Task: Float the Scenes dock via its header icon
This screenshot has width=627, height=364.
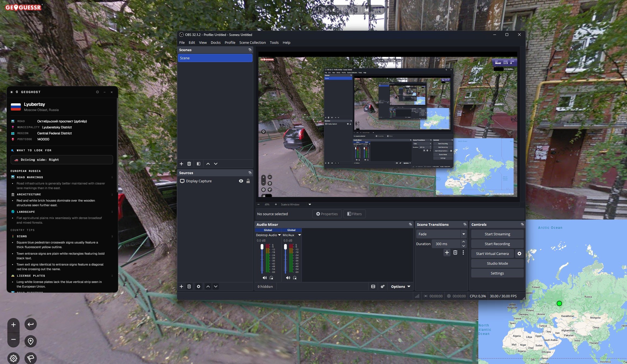Action: pyautogui.click(x=250, y=50)
